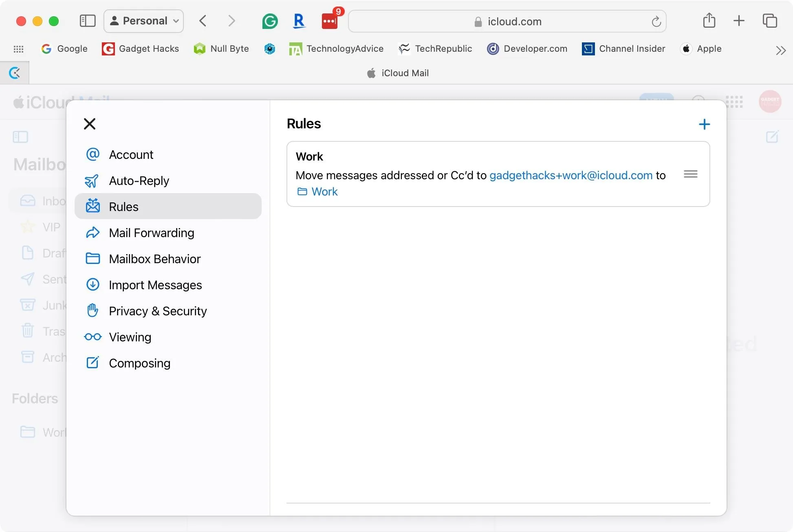Click the Safari Share button

pyautogui.click(x=709, y=20)
